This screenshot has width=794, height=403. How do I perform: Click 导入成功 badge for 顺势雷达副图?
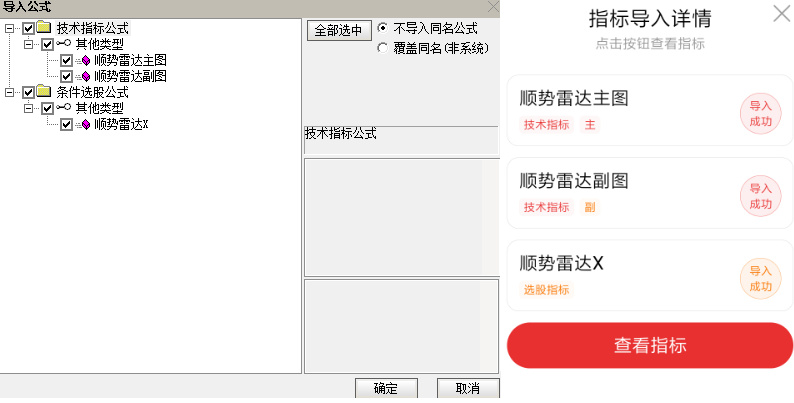coord(760,196)
